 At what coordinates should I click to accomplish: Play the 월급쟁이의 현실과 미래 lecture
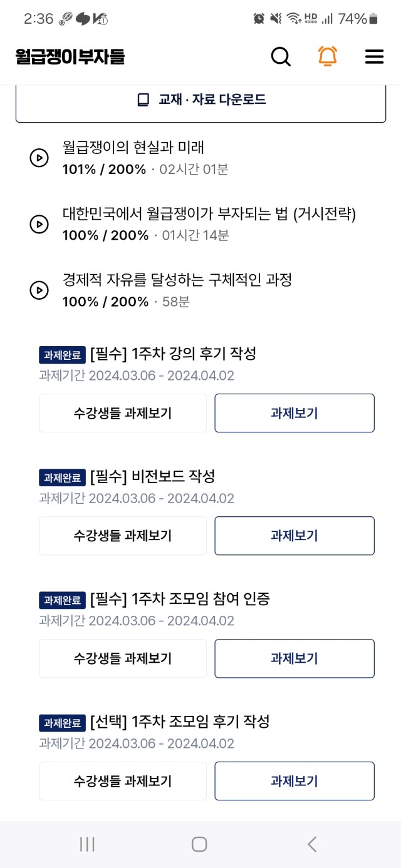39,158
